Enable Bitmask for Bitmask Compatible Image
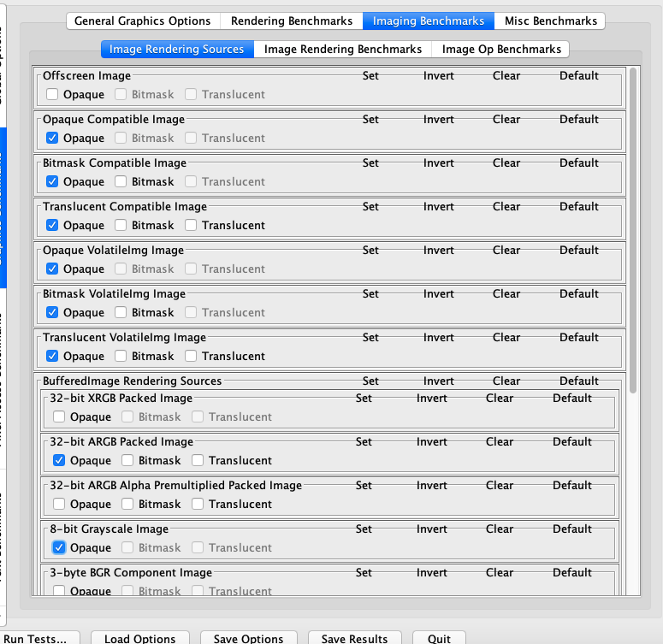 point(121,181)
